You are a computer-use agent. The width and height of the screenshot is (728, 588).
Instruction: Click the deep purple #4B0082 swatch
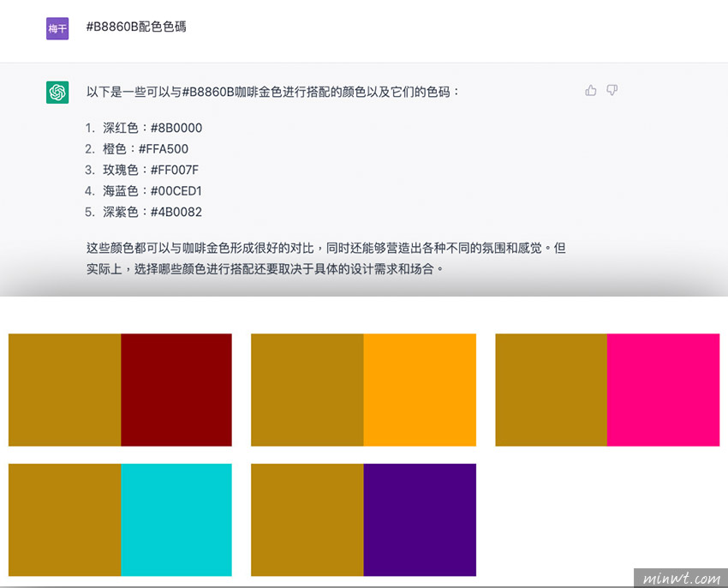pyautogui.click(x=420, y=519)
